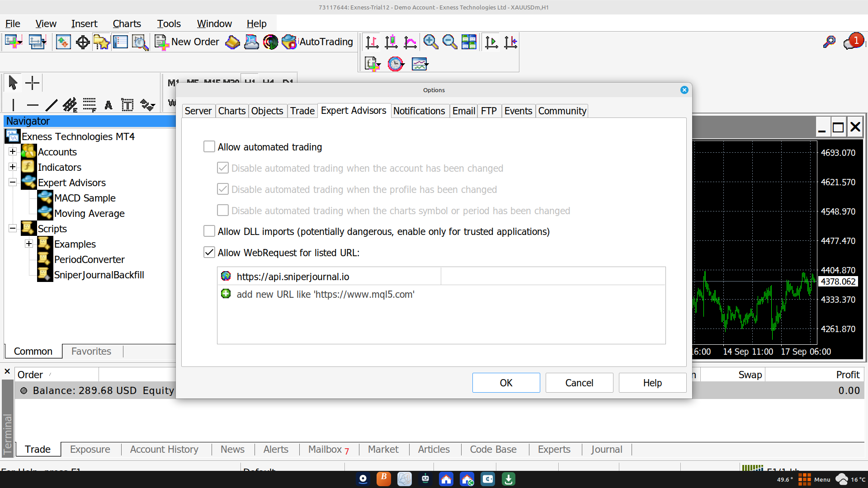Open the Tools menu

point(169,23)
